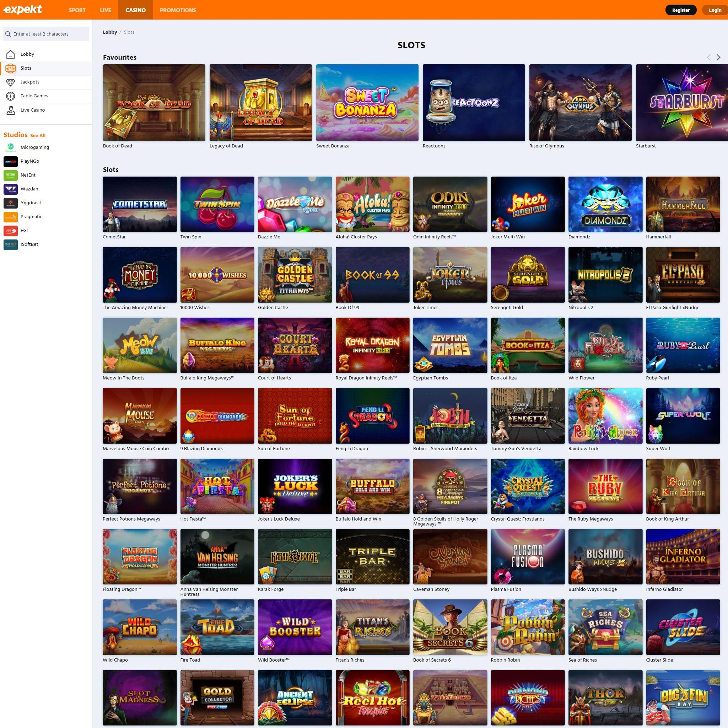This screenshot has height=728, width=728.
Task: Click the Register button
Action: pyautogui.click(x=681, y=10)
